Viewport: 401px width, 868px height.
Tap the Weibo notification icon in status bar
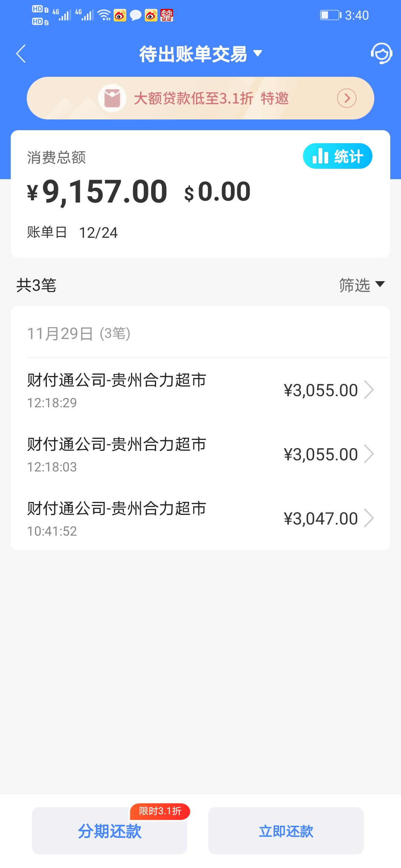pos(120,16)
